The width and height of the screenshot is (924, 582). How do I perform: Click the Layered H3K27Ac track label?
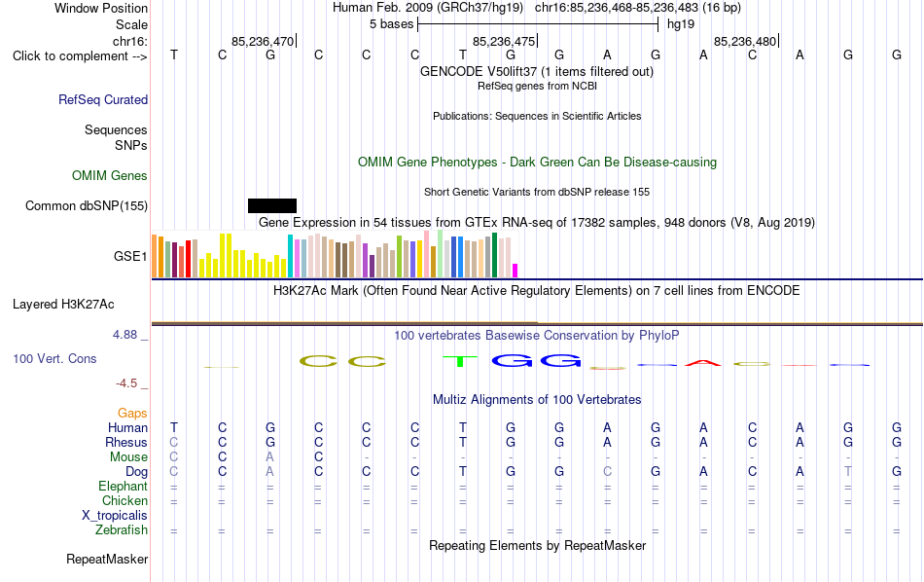63,305
